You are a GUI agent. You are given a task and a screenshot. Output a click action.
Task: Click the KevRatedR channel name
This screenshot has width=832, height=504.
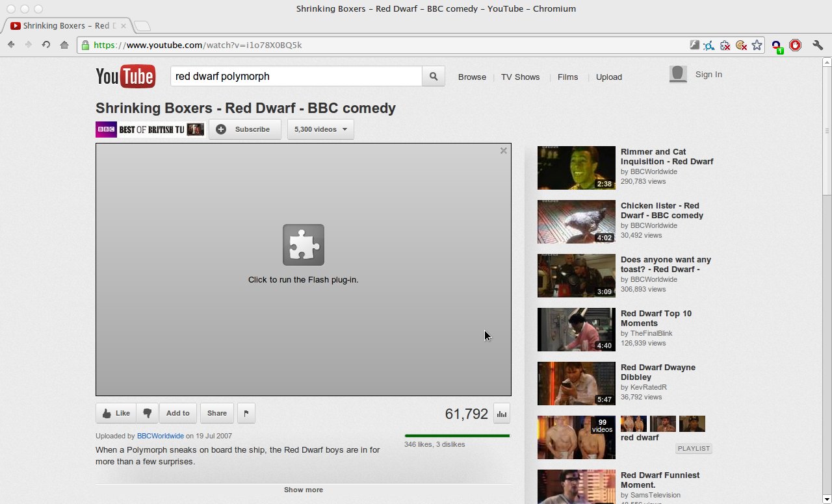649,387
